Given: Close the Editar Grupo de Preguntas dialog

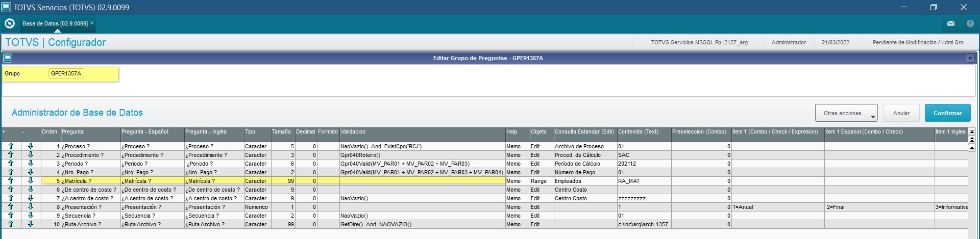Looking at the screenshot, I should [x=970, y=58].
